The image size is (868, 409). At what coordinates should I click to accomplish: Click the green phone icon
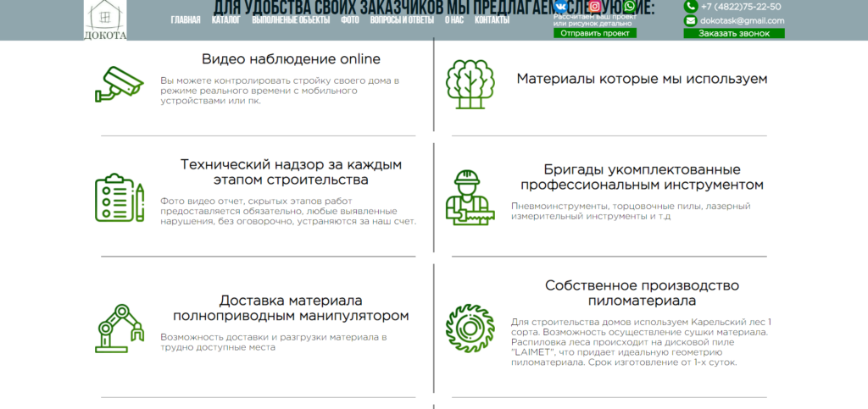pyautogui.click(x=690, y=7)
